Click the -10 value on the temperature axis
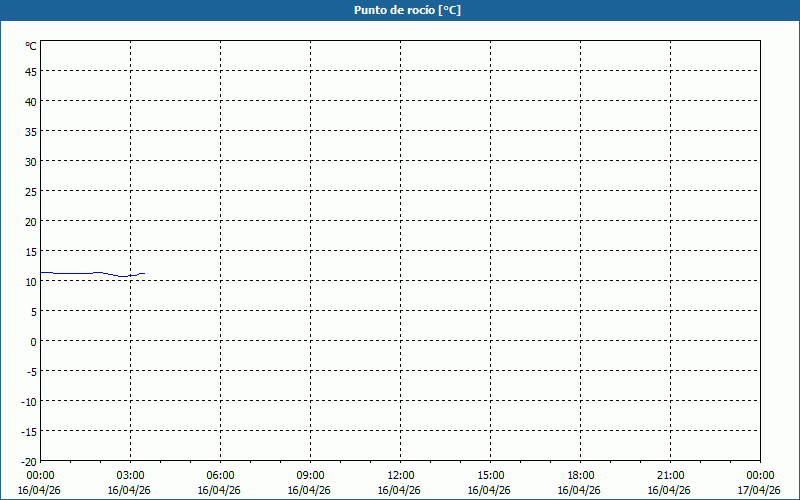The height and width of the screenshot is (500, 800). point(29,401)
